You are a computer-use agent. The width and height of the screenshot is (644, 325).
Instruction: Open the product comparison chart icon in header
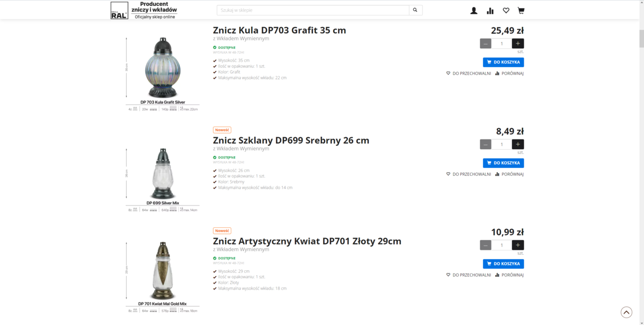pos(490,10)
